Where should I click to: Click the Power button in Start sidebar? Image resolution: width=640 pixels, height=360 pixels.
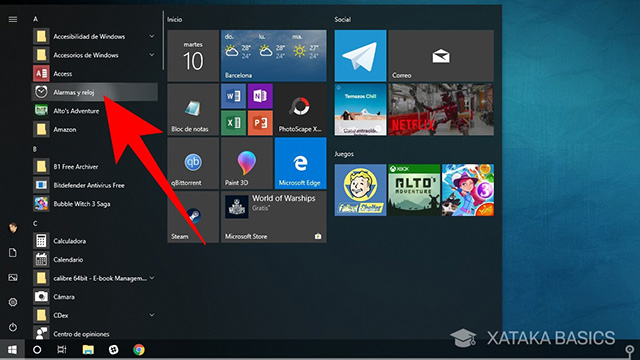click(x=13, y=327)
